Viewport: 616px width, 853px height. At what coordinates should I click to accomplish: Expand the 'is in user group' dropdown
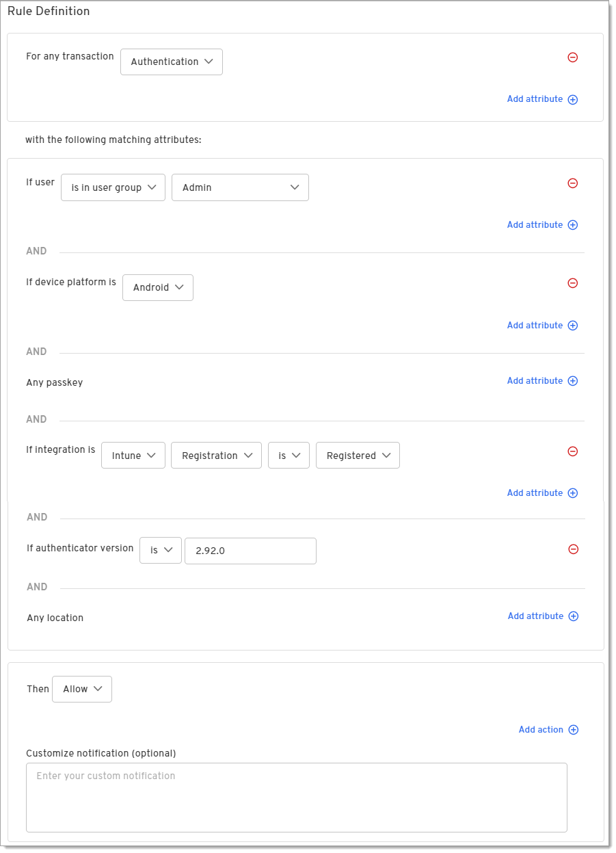(113, 187)
